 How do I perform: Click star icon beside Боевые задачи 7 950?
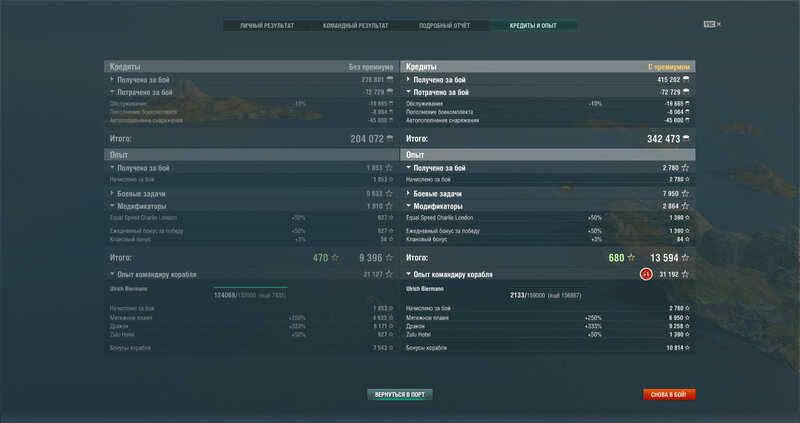(x=685, y=194)
